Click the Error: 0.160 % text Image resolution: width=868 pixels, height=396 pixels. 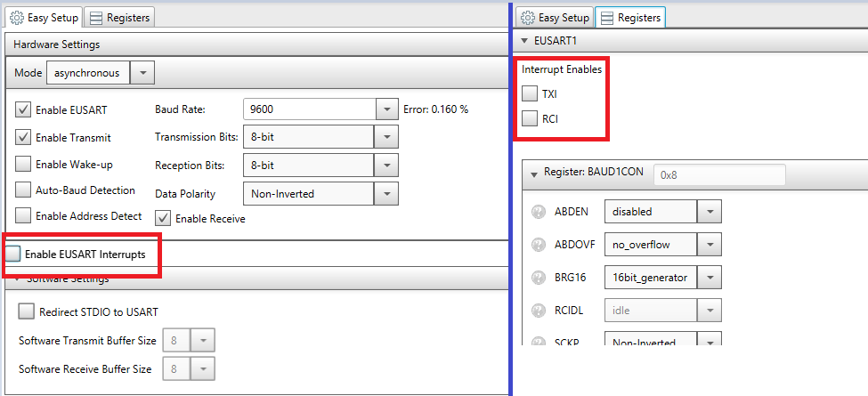(x=435, y=109)
